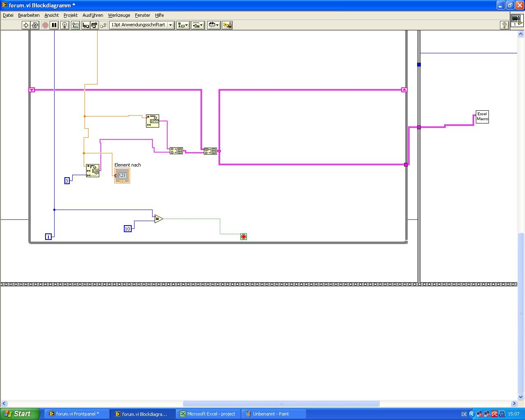Screen dimensions: 525x420
Task: Open the Reorder dropdown
Action: 213,25
